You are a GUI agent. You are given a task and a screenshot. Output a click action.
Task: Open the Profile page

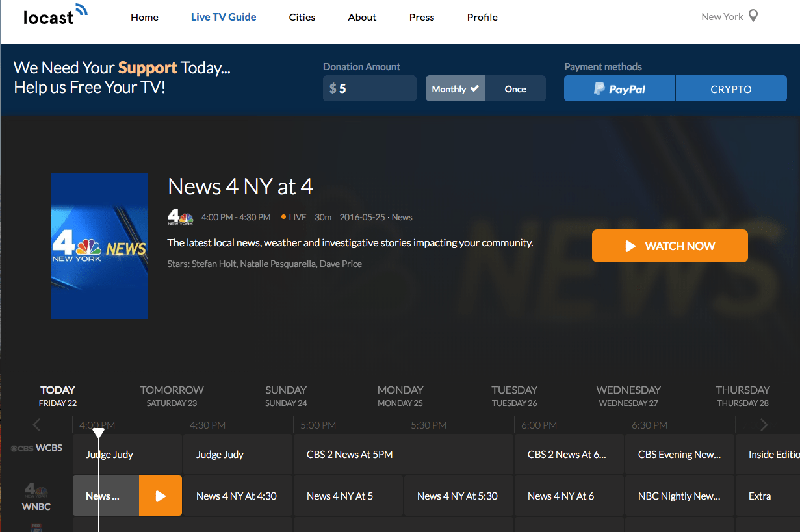pos(482,18)
